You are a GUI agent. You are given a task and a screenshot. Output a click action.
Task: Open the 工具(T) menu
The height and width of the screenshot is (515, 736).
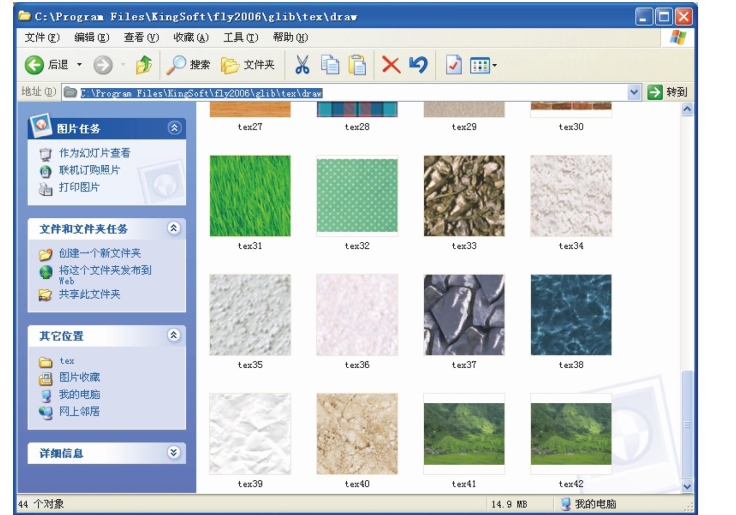pyautogui.click(x=241, y=38)
